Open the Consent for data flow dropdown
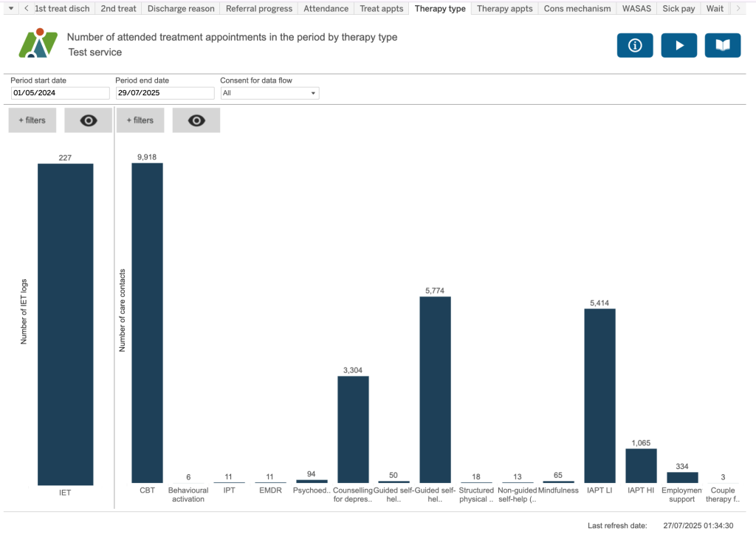The width and height of the screenshot is (756, 537). (269, 93)
